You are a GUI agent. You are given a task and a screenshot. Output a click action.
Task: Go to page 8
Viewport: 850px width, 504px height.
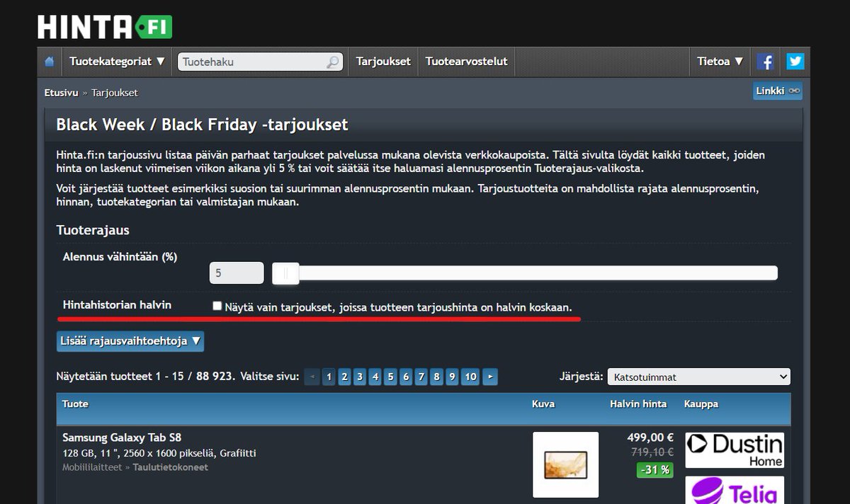point(437,377)
